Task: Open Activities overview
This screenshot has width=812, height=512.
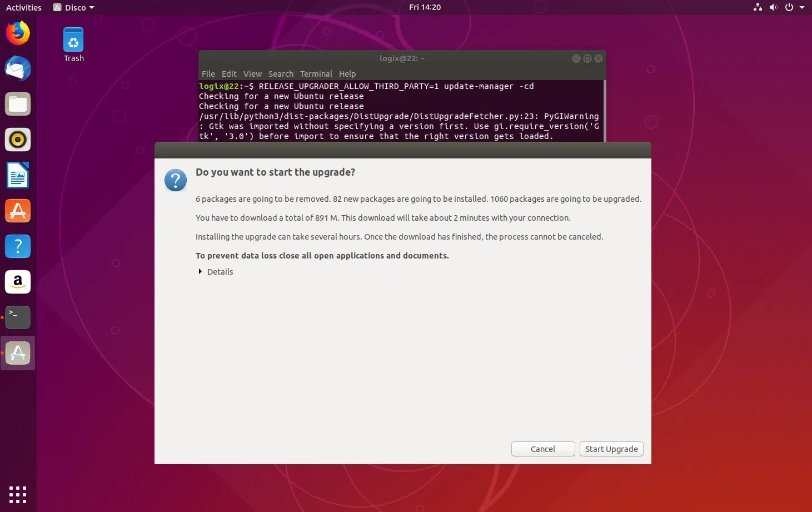Action: point(23,7)
